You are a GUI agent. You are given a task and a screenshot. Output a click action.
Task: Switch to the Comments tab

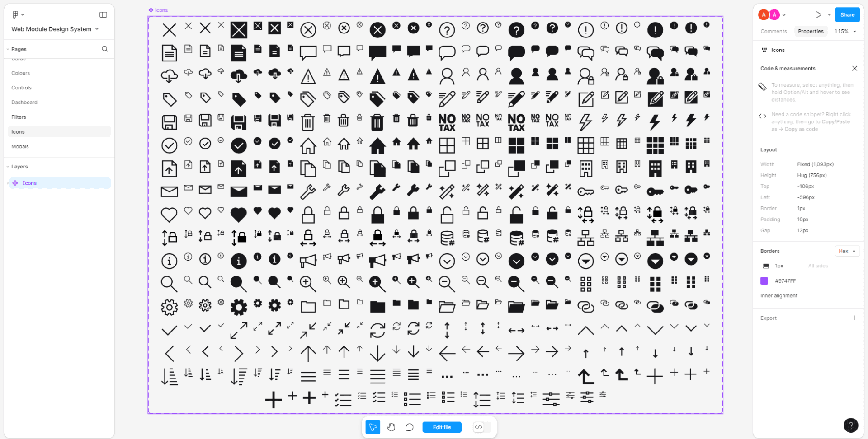773,31
